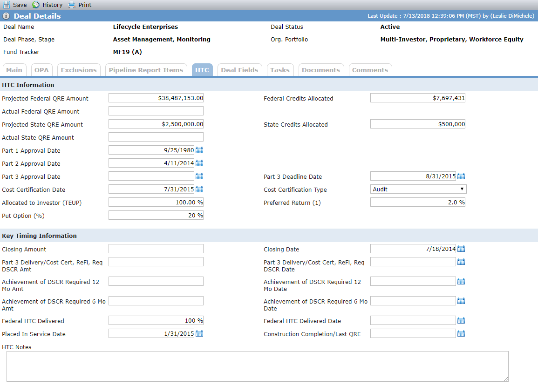Click the HTC Notes resize handle
Screen dimensions: 538x392
[x=506, y=379]
